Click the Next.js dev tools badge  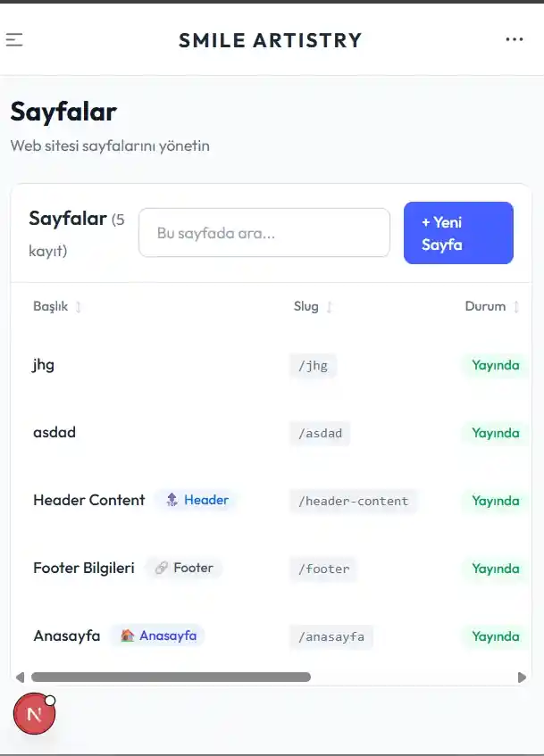[35, 714]
